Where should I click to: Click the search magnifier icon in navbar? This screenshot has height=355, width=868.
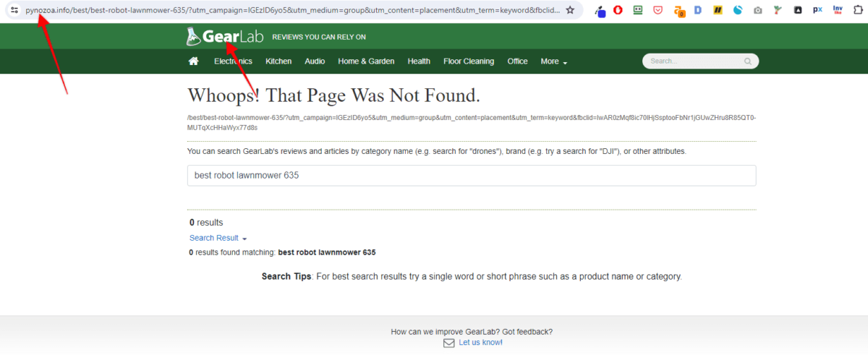(748, 61)
